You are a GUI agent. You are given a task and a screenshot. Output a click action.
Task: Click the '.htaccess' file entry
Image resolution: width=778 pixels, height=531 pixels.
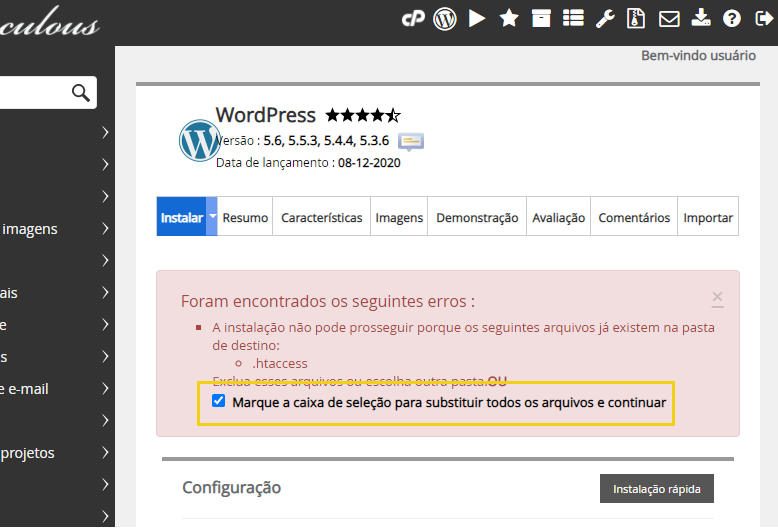tap(280, 364)
